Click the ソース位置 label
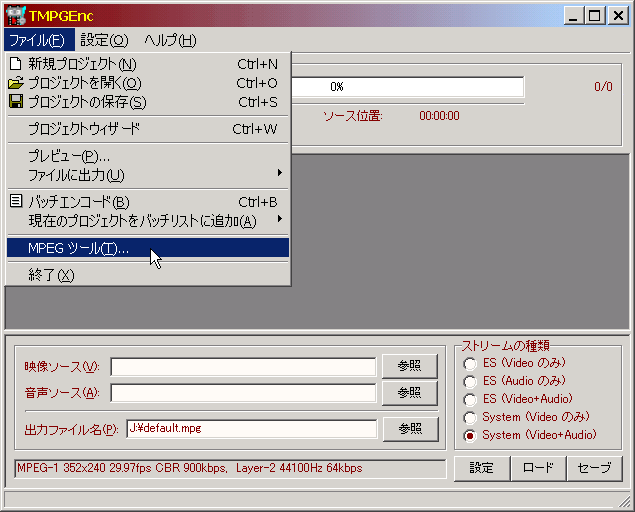 (x=352, y=116)
